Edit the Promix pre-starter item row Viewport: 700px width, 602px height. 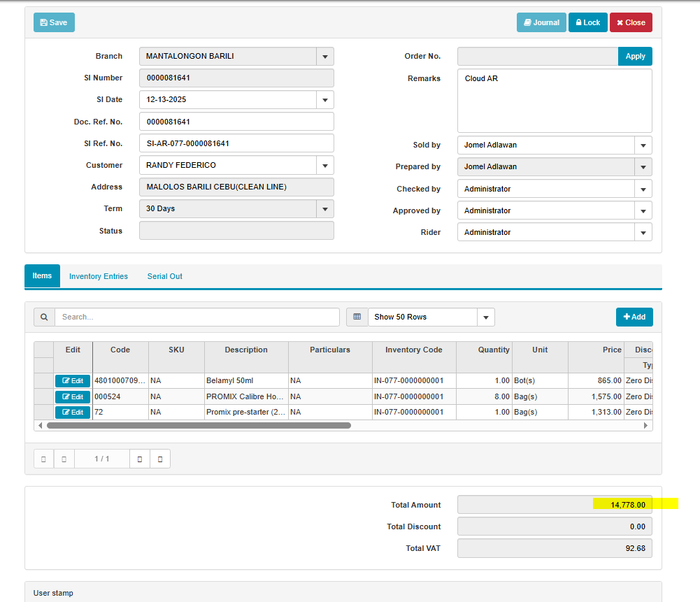73,412
